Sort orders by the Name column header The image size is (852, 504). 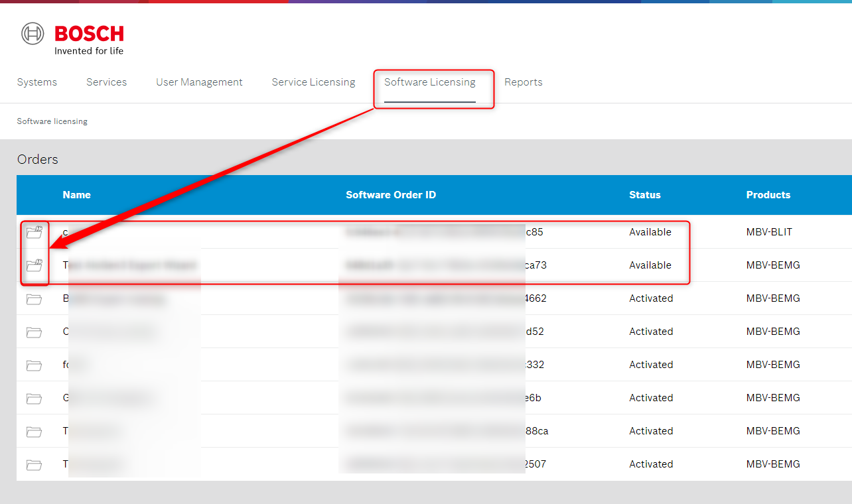click(76, 195)
